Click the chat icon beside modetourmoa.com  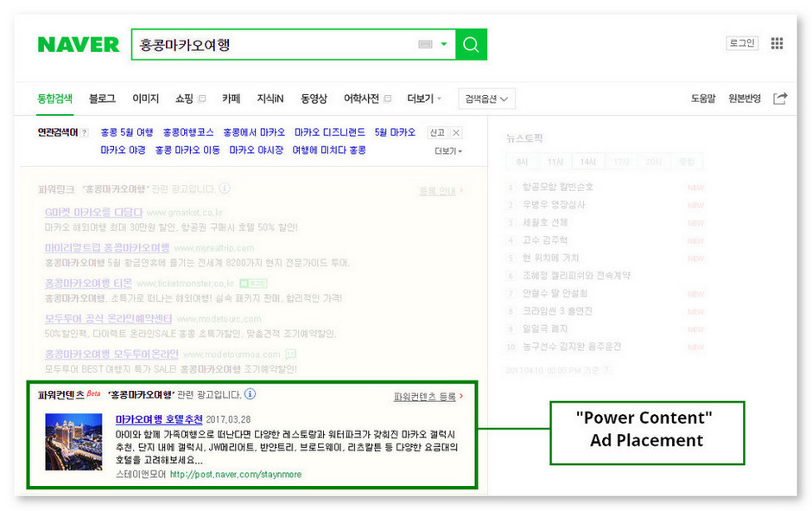coord(290,354)
